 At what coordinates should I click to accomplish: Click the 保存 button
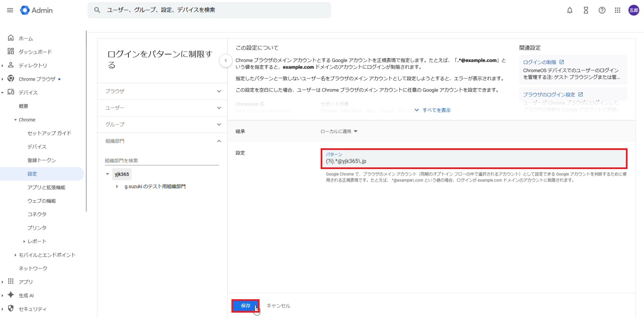click(x=246, y=306)
